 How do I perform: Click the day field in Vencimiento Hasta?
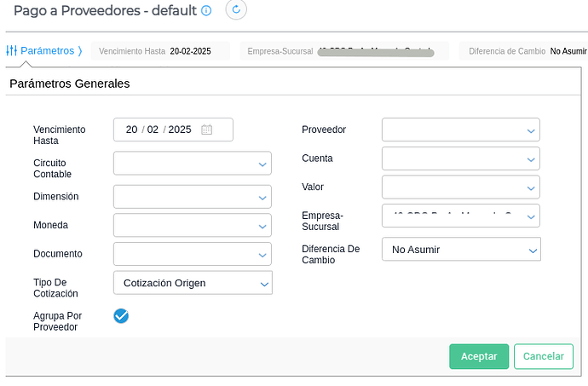click(x=131, y=130)
